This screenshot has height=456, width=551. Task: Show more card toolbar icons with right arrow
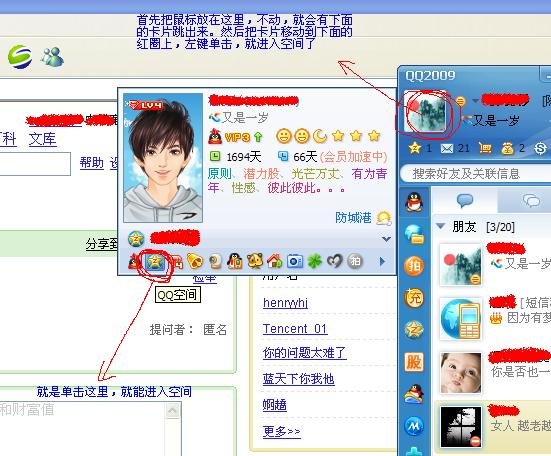click(x=382, y=261)
